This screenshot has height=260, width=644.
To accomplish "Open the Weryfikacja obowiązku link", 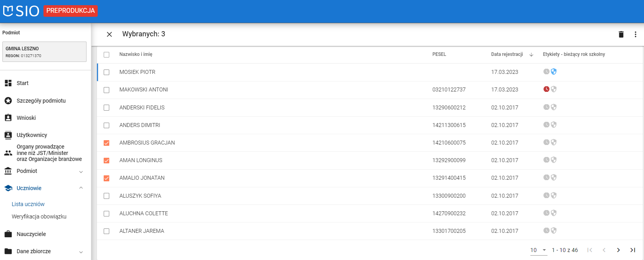I will click(39, 216).
